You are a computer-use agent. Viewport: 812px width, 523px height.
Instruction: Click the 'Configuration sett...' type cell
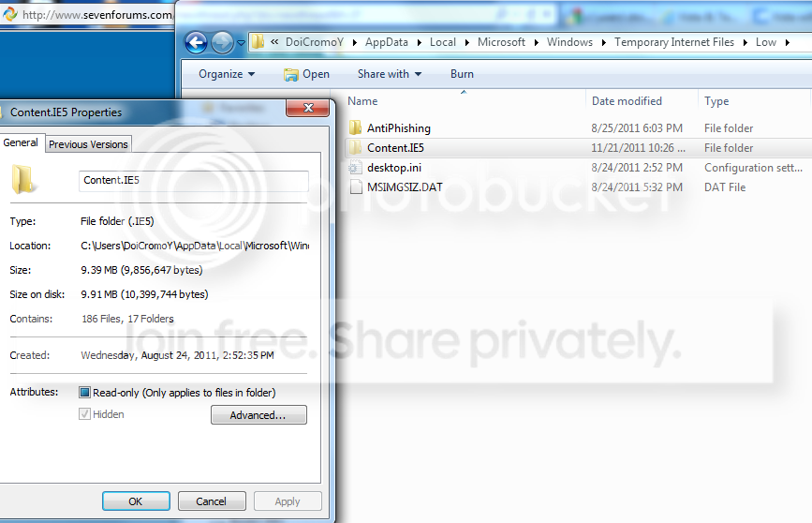(753, 168)
